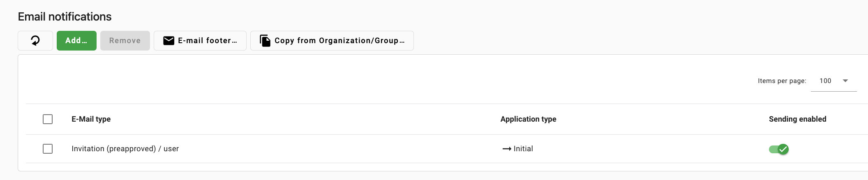The image size is (868, 180).
Task: Click the Items per page label
Action: coord(782,81)
